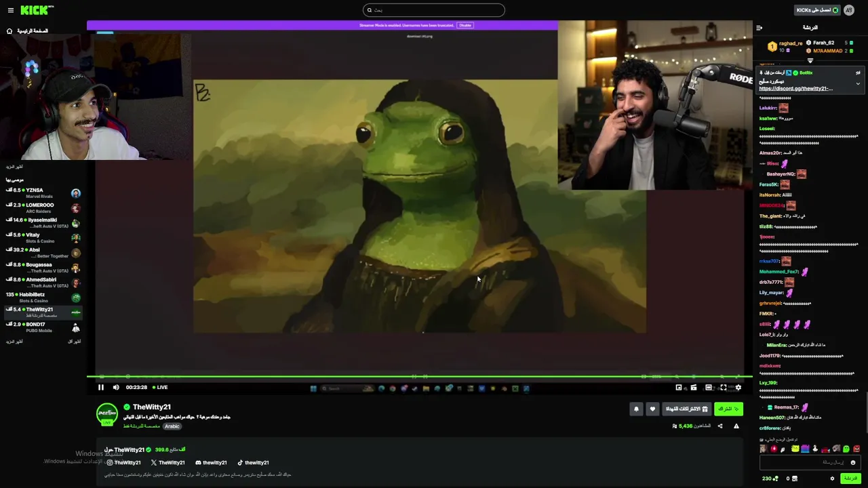Jump to LIVE indicator

click(x=160, y=388)
